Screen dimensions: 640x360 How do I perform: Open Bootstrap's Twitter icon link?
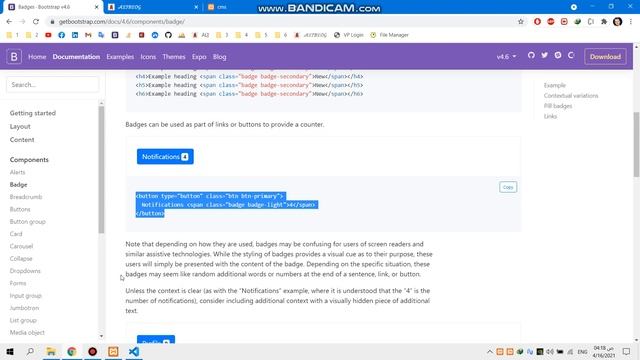(544, 55)
